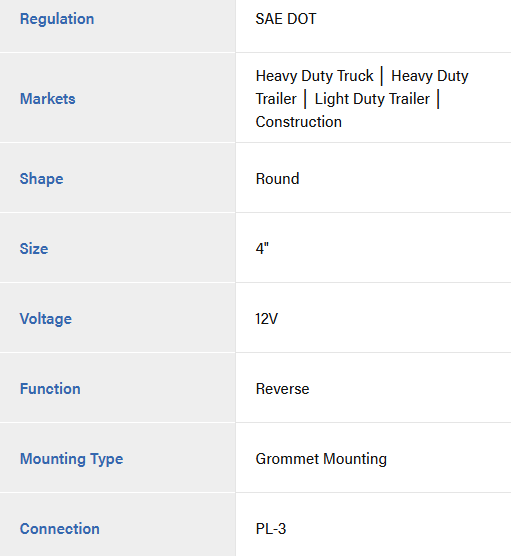This screenshot has width=511, height=556.
Task: Select the Round shape value
Action: (x=277, y=179)
